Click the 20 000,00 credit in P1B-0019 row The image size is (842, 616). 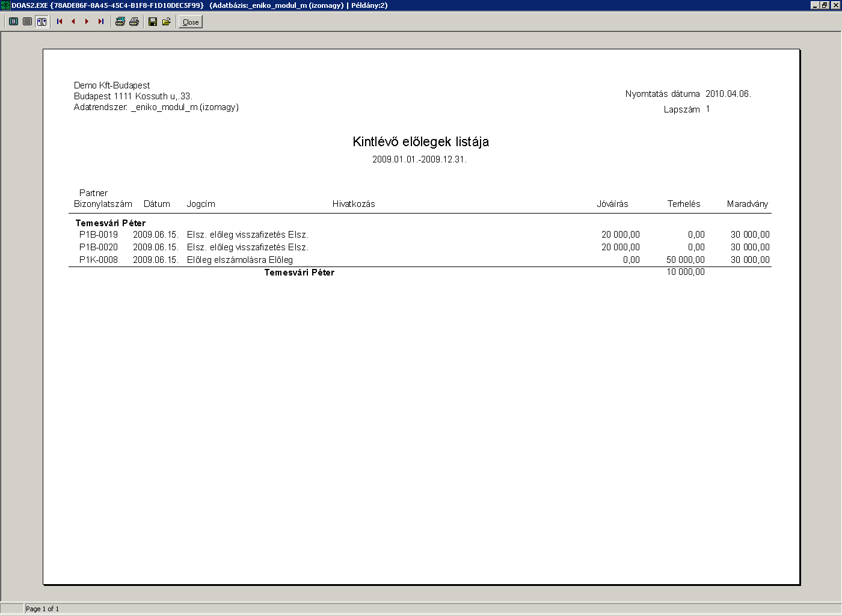point(621,235)
